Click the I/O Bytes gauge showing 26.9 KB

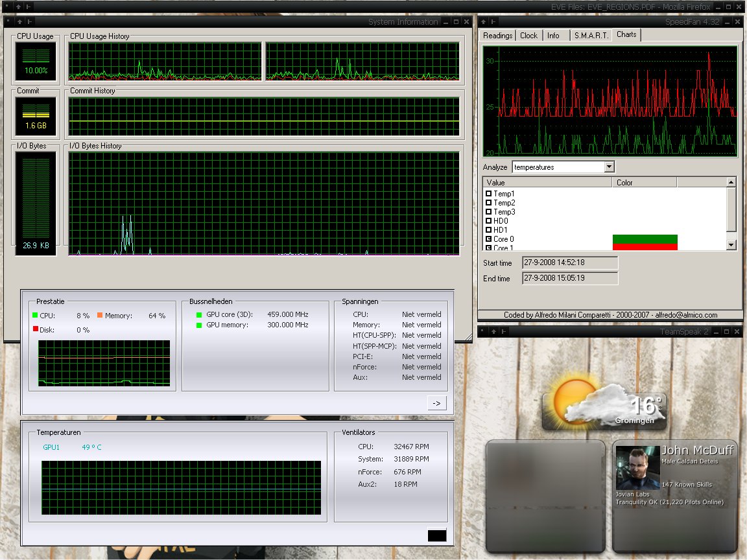coord(36,203)
